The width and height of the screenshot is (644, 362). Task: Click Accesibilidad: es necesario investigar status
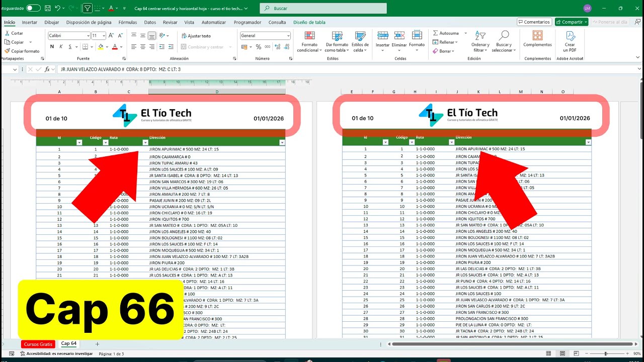point(56,354)
